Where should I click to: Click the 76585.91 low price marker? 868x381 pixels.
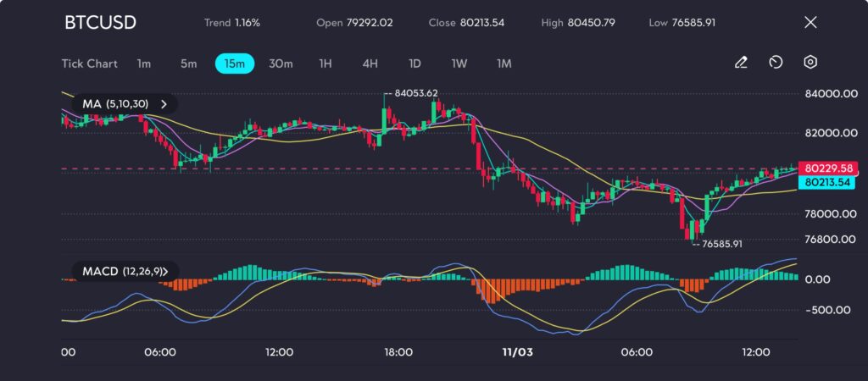719,244
